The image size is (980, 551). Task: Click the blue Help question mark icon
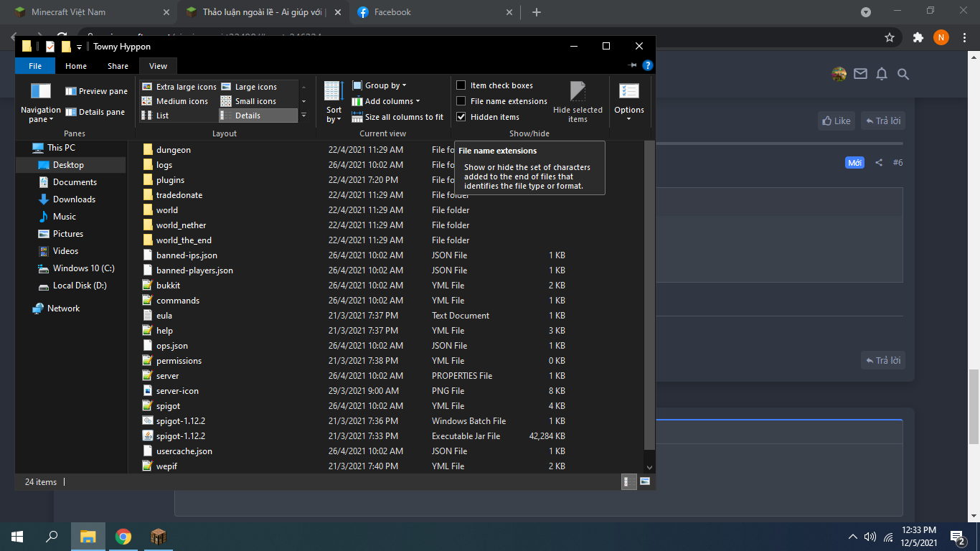648,65
